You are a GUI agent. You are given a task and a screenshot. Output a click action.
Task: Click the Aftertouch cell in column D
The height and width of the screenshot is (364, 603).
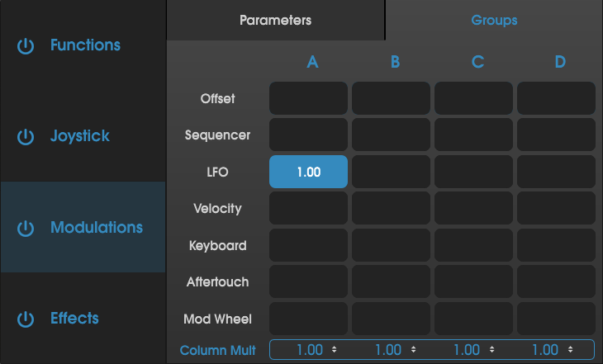pos(557,281)
